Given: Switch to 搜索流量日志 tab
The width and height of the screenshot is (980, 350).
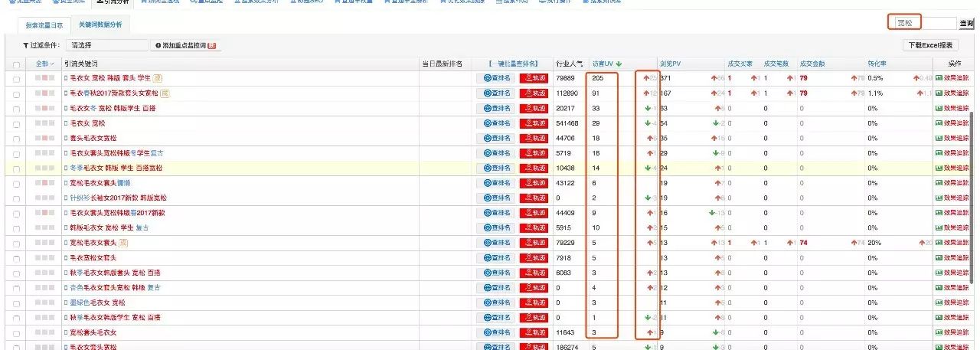Looking at the screenshot, I should point(45,25).
